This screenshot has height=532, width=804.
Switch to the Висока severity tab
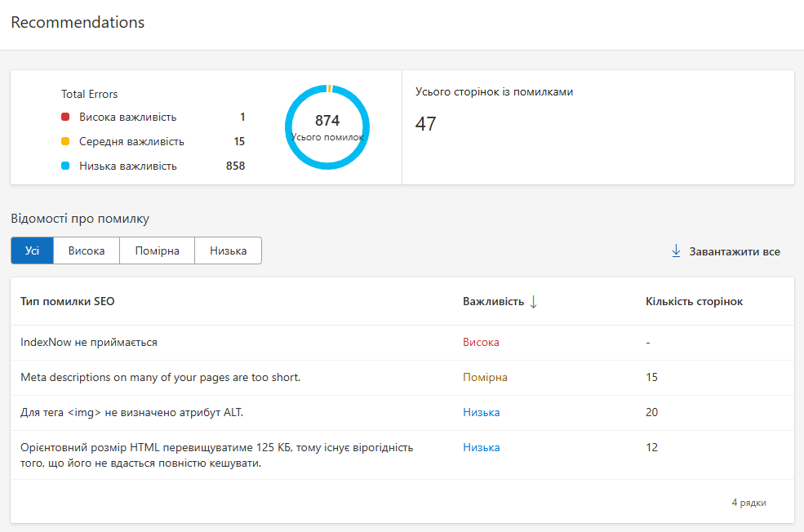pyautogui.click(x=87, y=251)
